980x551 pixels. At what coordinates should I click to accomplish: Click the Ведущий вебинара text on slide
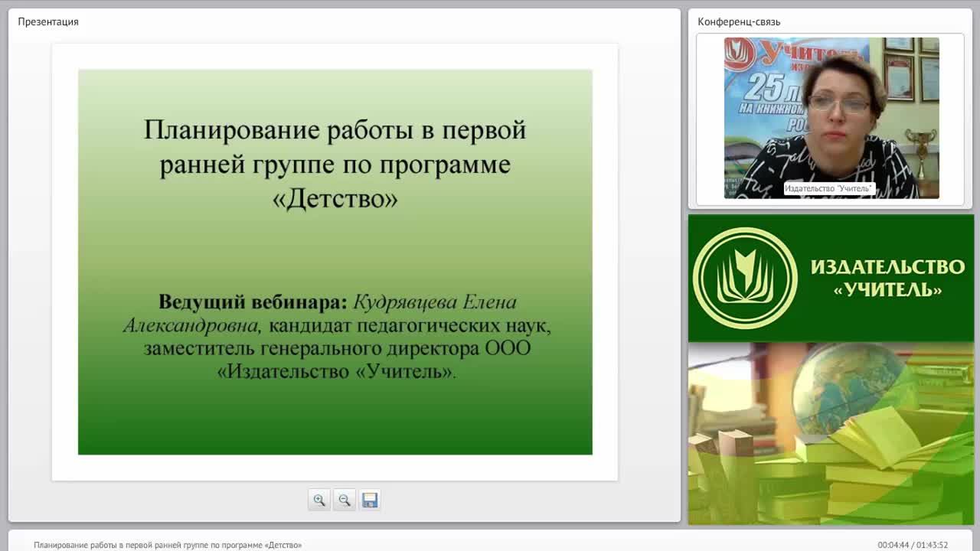(x=253, y=302)
